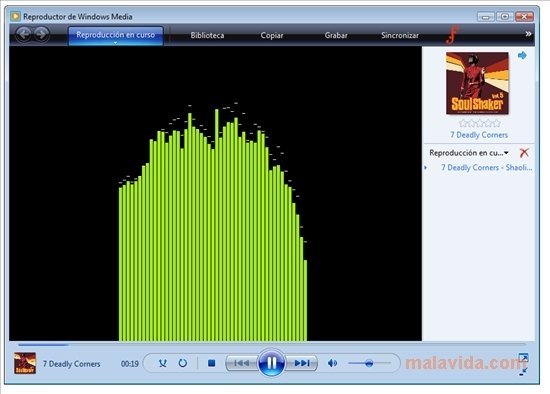Pause playback with the round center button
The width and height of the screenshot is (550, 394).
click(271, 363)
